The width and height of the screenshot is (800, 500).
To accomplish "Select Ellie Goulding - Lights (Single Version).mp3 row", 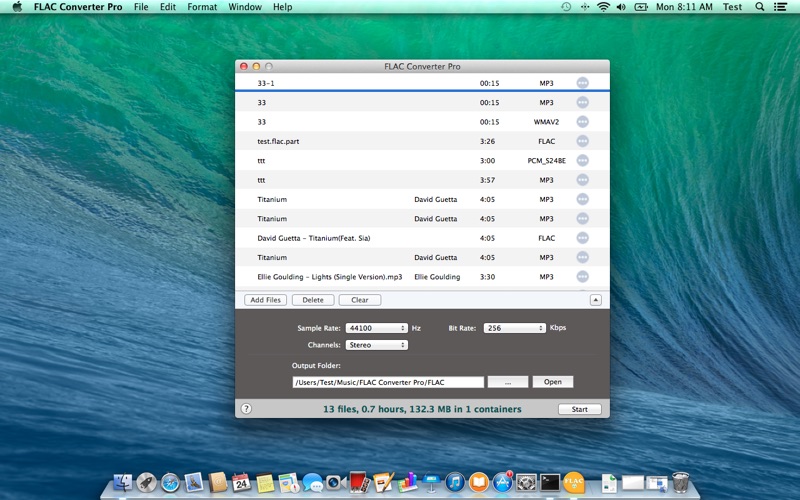I will click(422, 277).
